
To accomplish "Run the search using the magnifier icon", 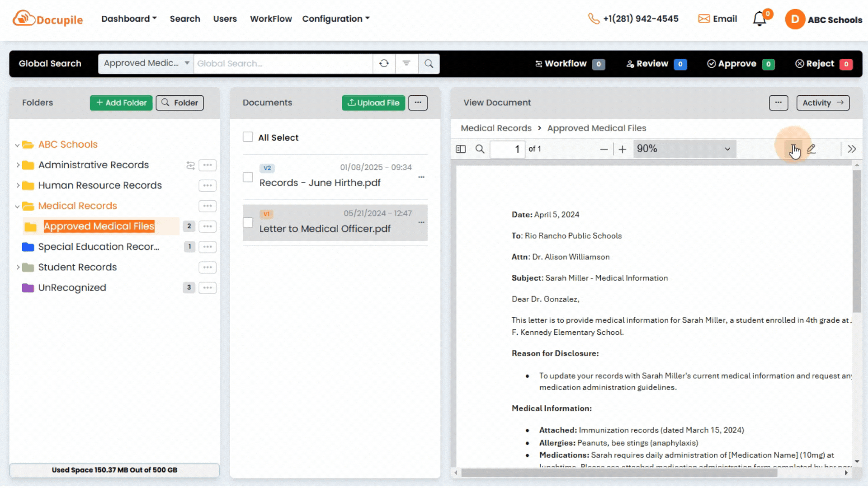I will click(x=429, y=64).
